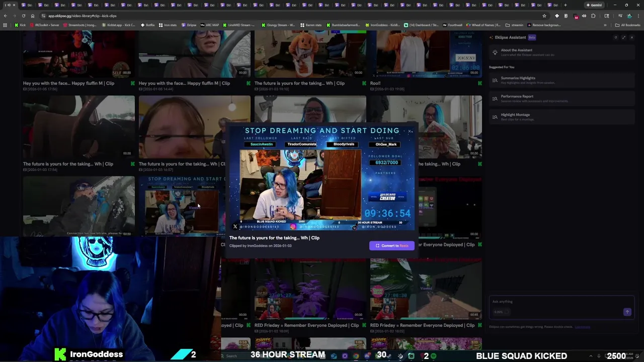Open the LimaMKD Stream bookmark

239,25
